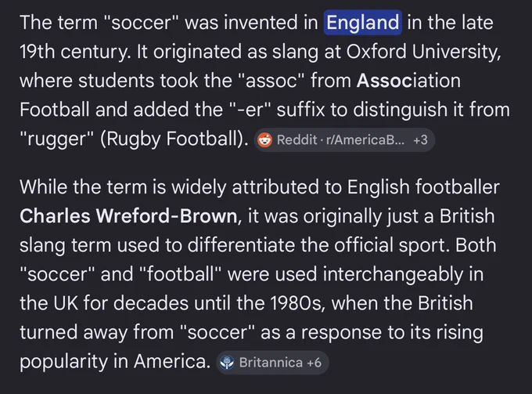Expand the +3 additional sources counter
The image size is (532, 394).
pyautogui.click(x=420, y=140)
